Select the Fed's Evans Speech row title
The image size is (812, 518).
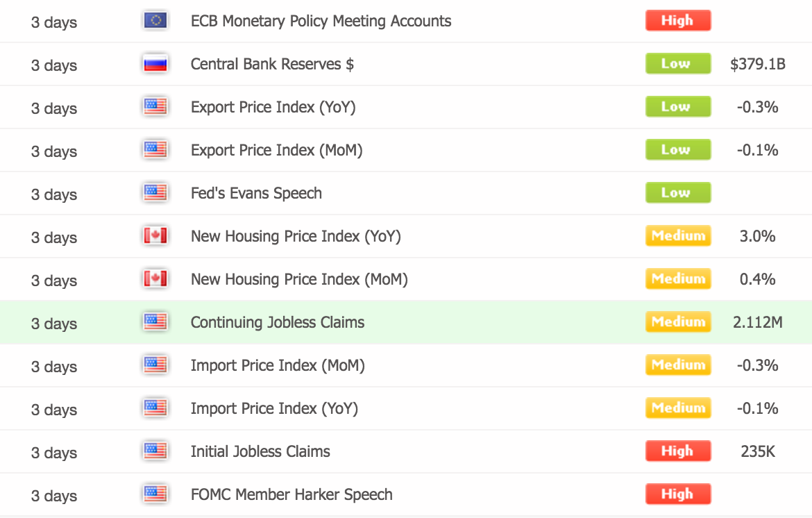pos(256,193)
